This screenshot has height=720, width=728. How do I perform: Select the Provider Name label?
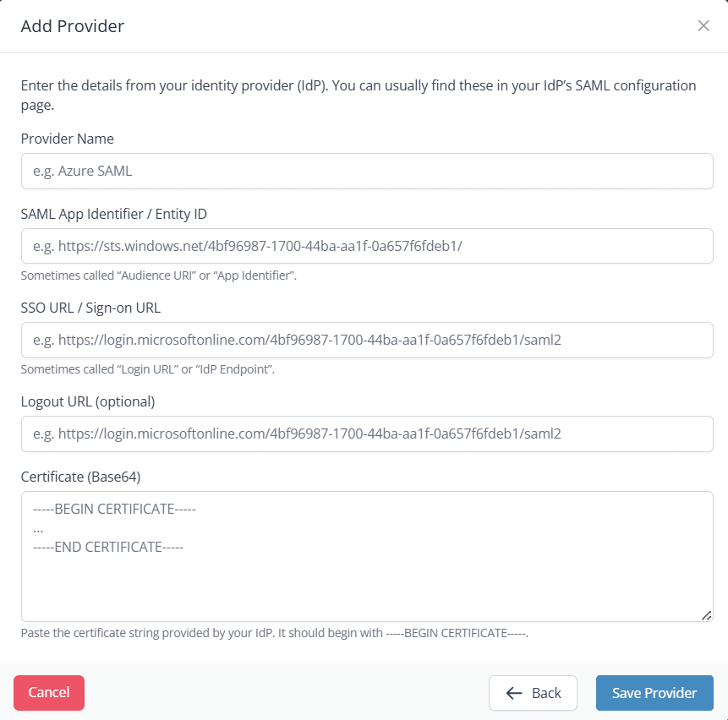coord(67,139)
